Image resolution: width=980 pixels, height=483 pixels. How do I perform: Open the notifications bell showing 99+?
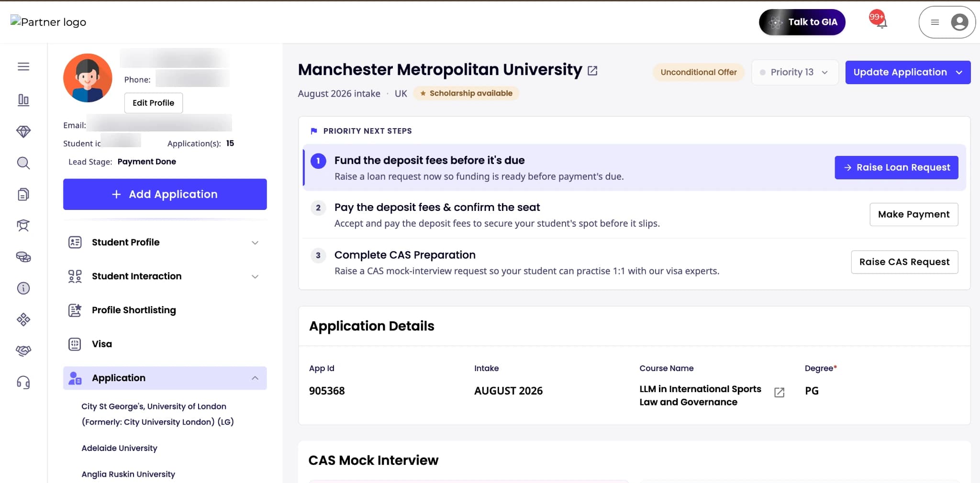tap(879, 21)
